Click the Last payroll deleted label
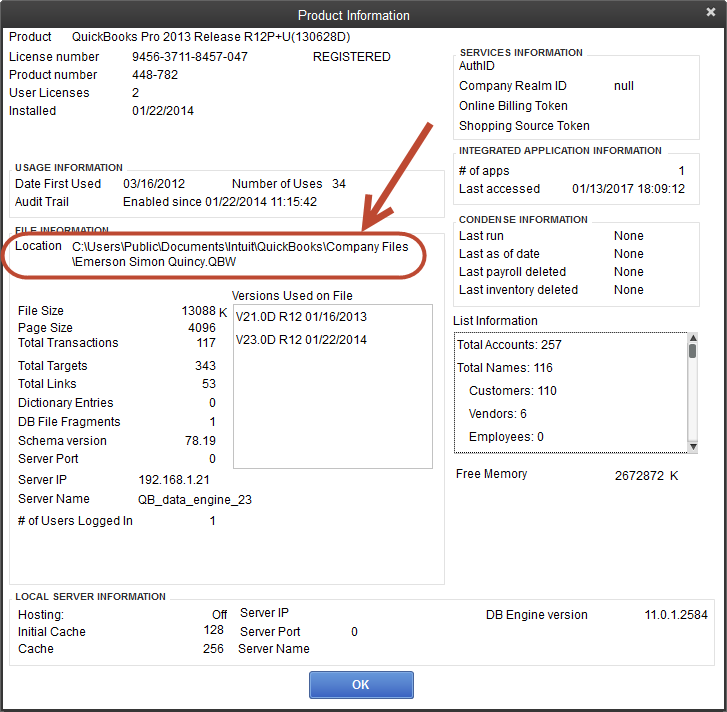The width and height of the screenshot is (727, 712). (512, 272)
